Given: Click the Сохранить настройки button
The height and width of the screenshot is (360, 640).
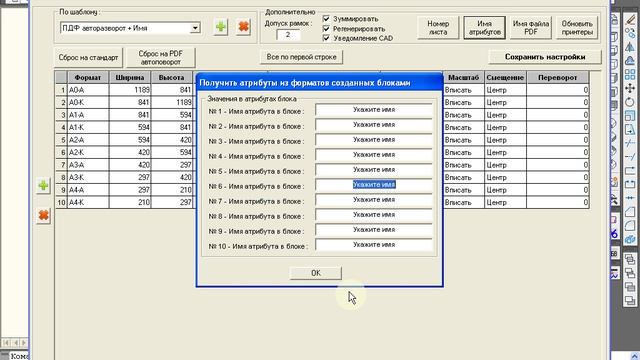Looking at the screenshot, I should click(545, 57).
